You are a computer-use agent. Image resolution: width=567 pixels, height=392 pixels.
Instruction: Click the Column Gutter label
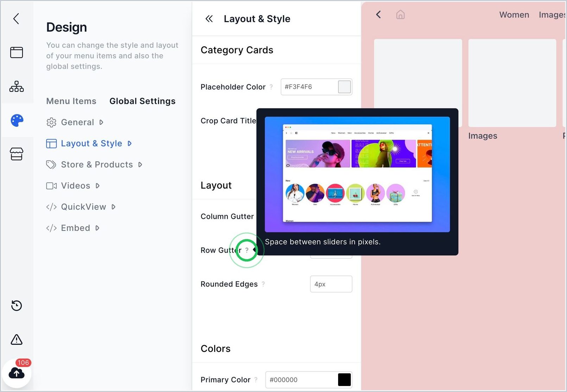click(x=227, y=216)
